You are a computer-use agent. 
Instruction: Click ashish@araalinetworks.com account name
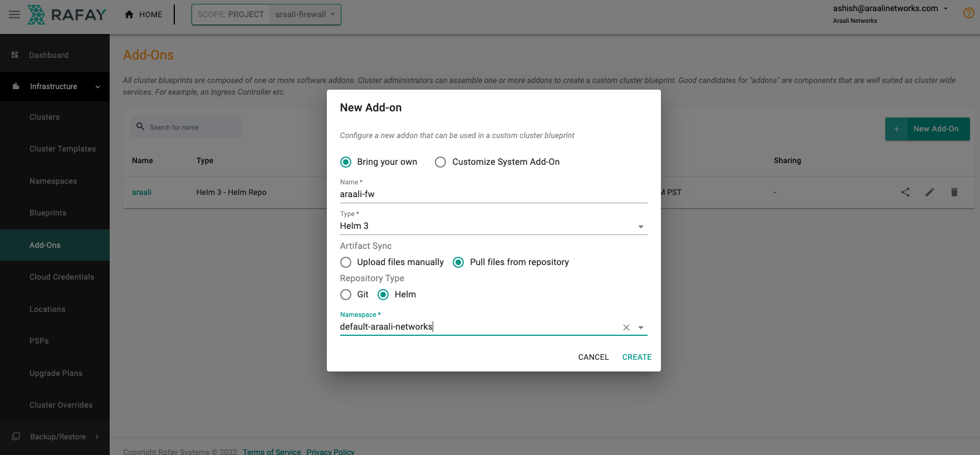[885, 8]
